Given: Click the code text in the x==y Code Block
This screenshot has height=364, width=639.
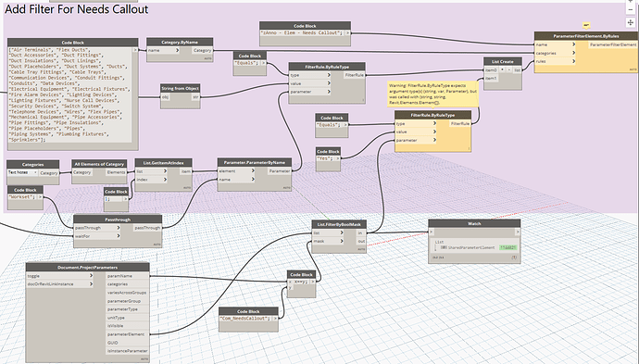Looking at the screenshot, I should (x=301, y=282).
